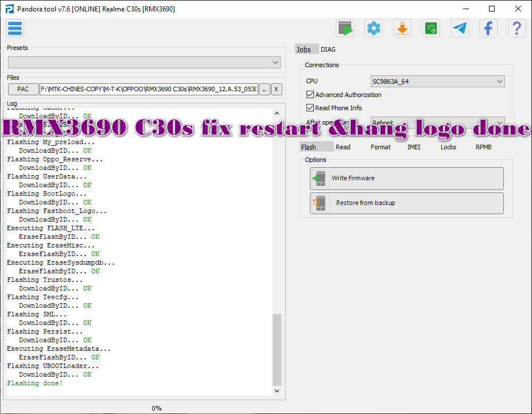This screenshot has height=414, width=532.
Task: Select the RPMB tab
Action: (483, 147)
